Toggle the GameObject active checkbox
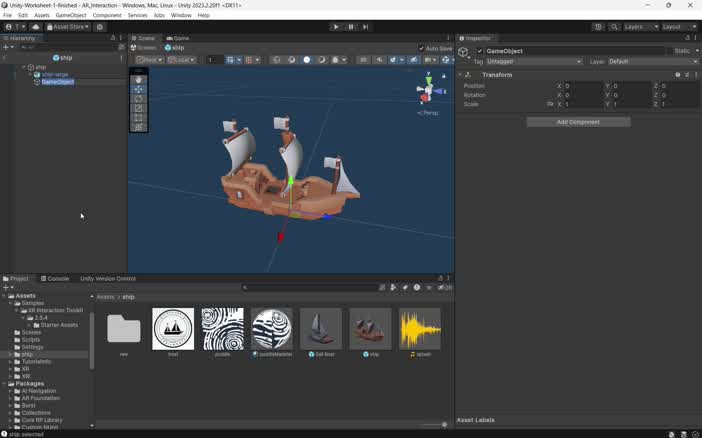Image resolution: width=702 pixels, height=438 pixels. point(480,51)
